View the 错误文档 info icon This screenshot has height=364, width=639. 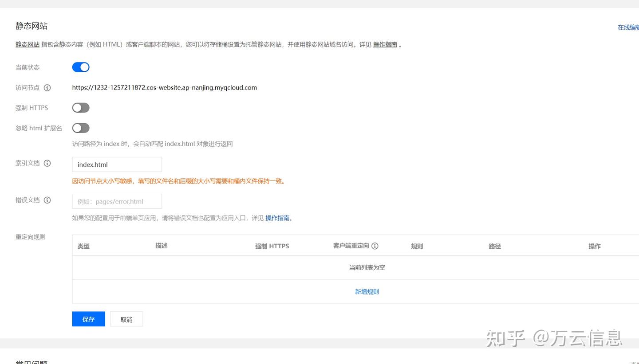48,200
